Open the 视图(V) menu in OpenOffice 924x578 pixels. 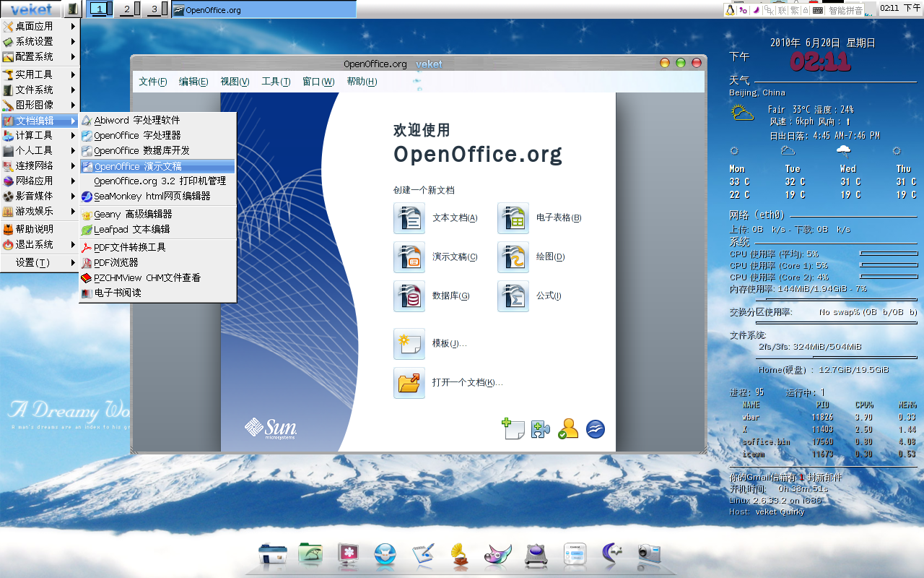[235, 82]
